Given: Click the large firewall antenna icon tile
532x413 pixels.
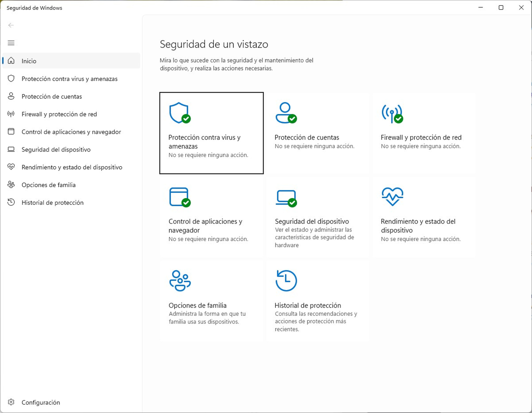Looking at the screenshot, I should click(392, 114).
